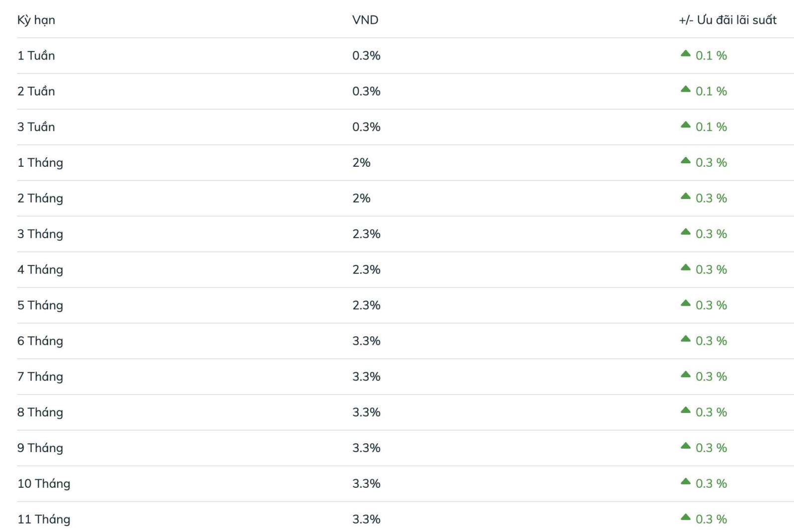The height and width of the screenshot is (532, 794).
Task: Click the 0.1 % bonus in 3 Tuần row
Action: click(711, 127)
